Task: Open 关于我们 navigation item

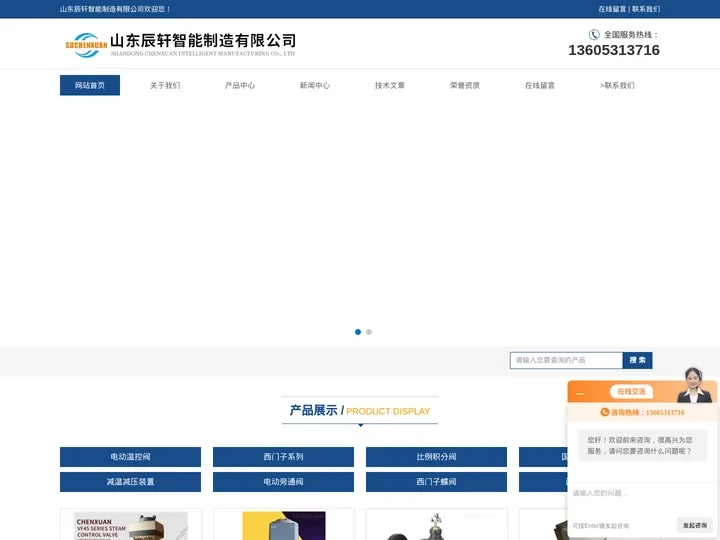Action: click(165, 85)
